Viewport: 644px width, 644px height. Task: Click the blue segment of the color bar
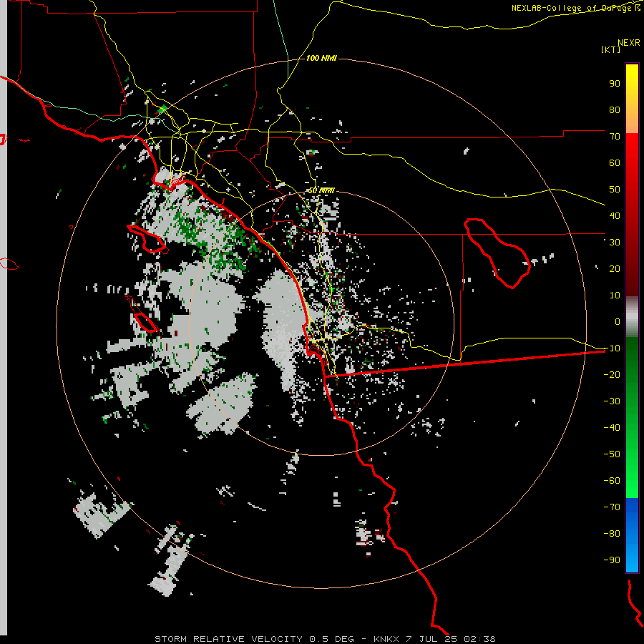point(632,535)
